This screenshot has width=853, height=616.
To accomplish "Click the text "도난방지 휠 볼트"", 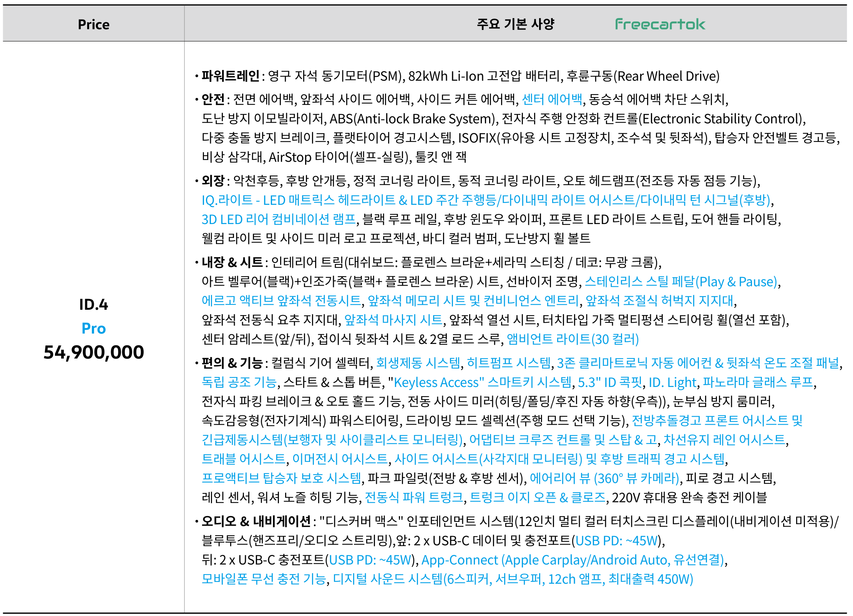I will coord(547,239).
